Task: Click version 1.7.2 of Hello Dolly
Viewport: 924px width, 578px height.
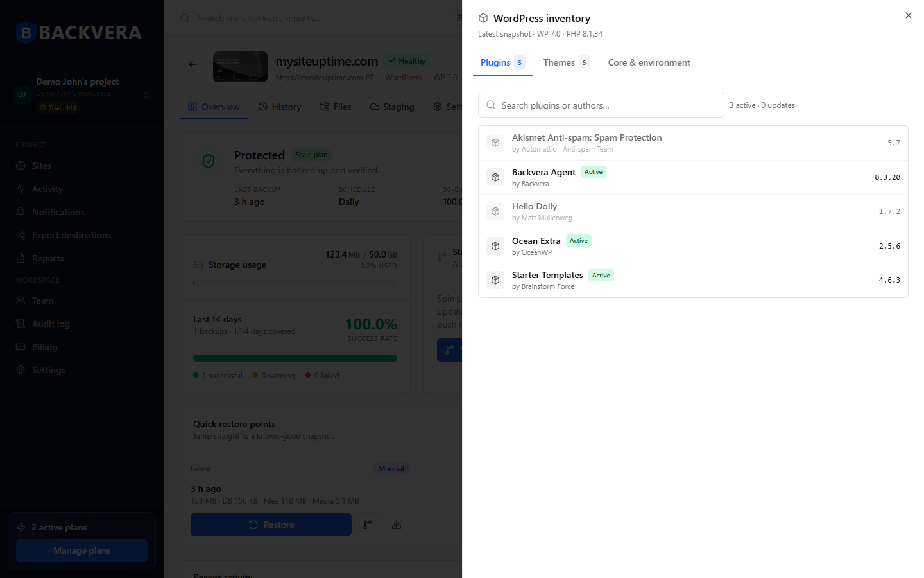Action: pyautogui.click(x=889, y=211)
